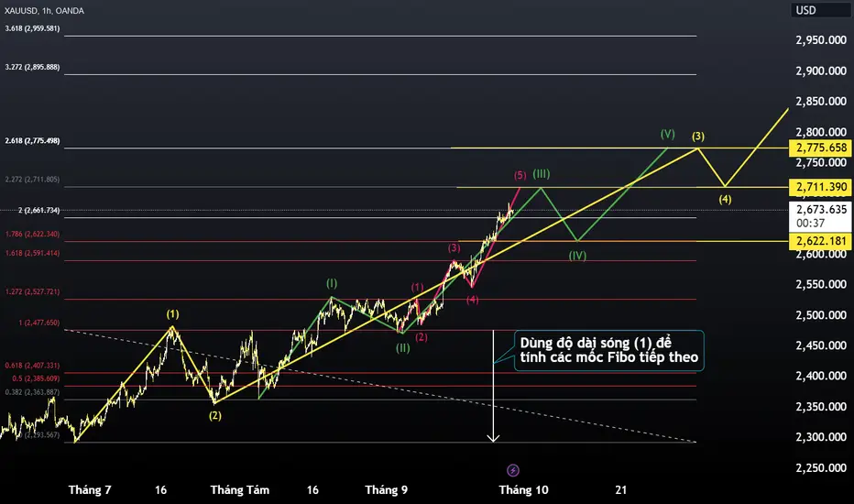Click the yellow 2,711.390 price tag
Image resolution: width=854 pixels, height=504 pixels.
(820, 187)
